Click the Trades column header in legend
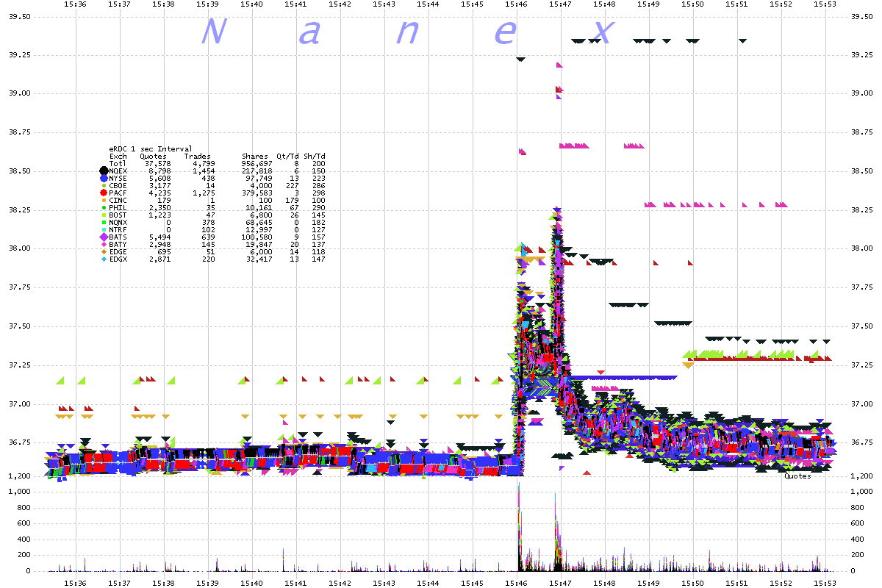The width and height of the screenshot is (882, 588). [x=197, y=156]
